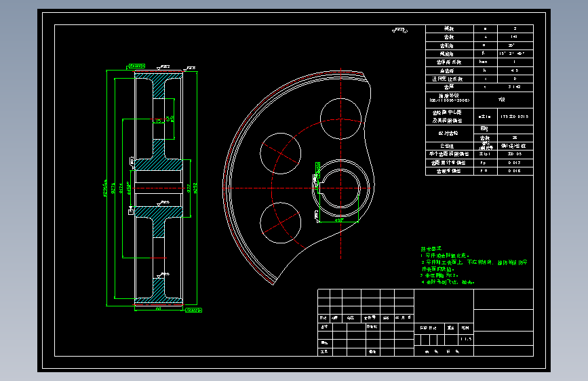
Task: Click the 0.013 tolerance value cell
Action: tap(515, 163)
